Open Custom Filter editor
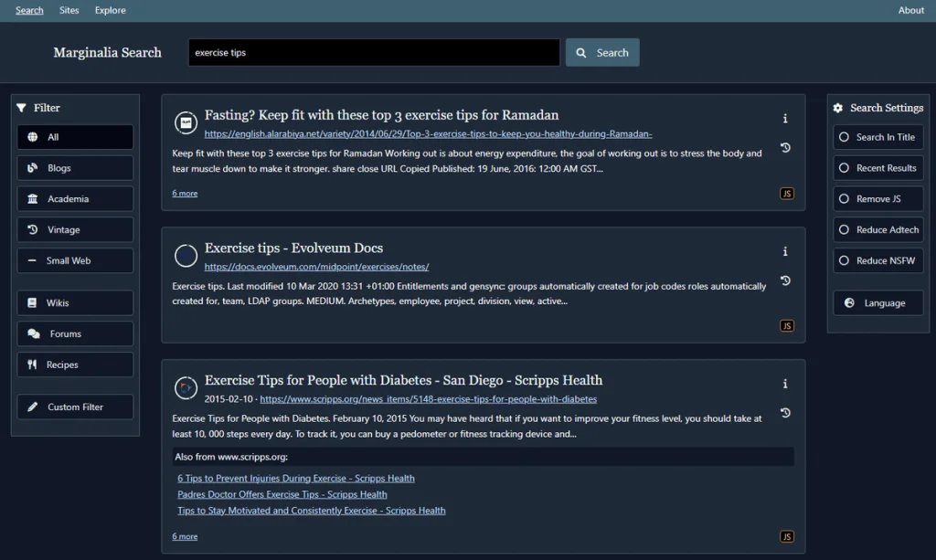Viewport: 936px width, 560px height. (x=75, y=407)
